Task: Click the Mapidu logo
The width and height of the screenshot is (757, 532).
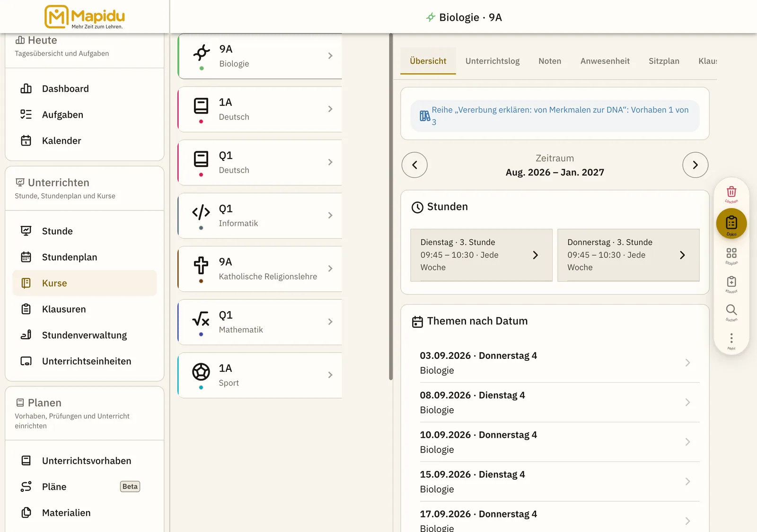Action: (85, 17)
